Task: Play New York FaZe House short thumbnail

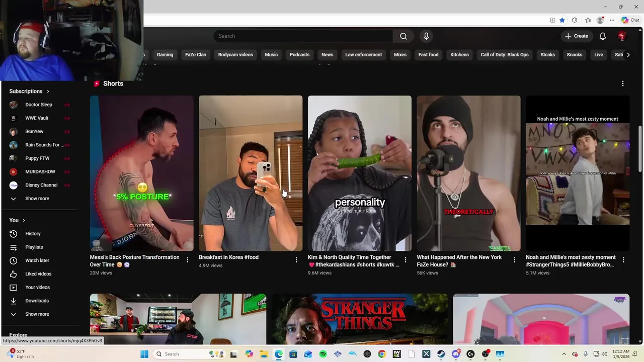Action: (x=468, y=173)
